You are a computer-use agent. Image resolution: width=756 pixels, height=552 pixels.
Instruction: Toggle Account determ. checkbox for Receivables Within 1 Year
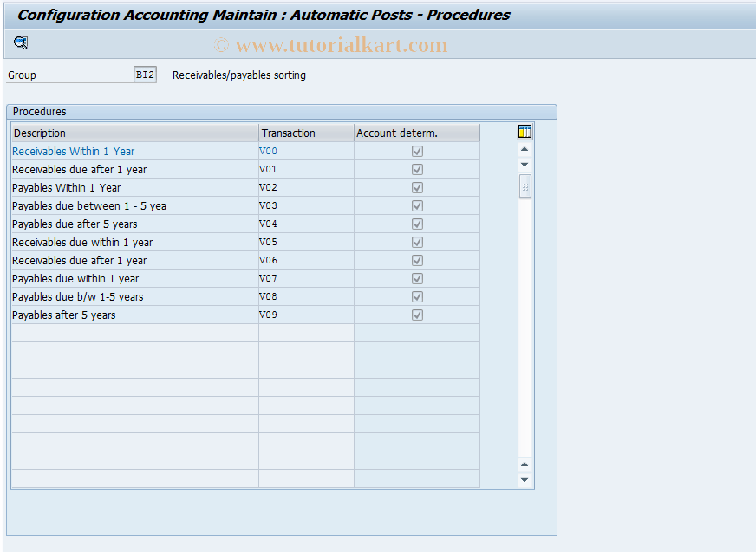click(x=417, y=151)
